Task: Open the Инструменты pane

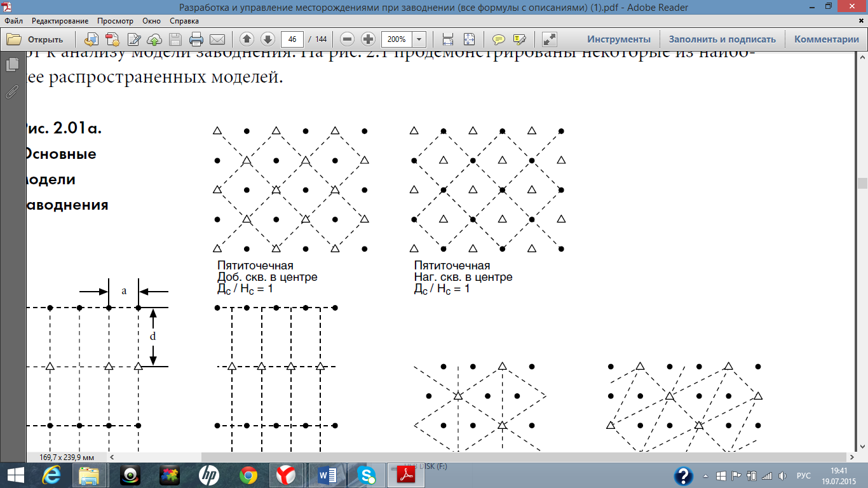Action: (619, 39)
